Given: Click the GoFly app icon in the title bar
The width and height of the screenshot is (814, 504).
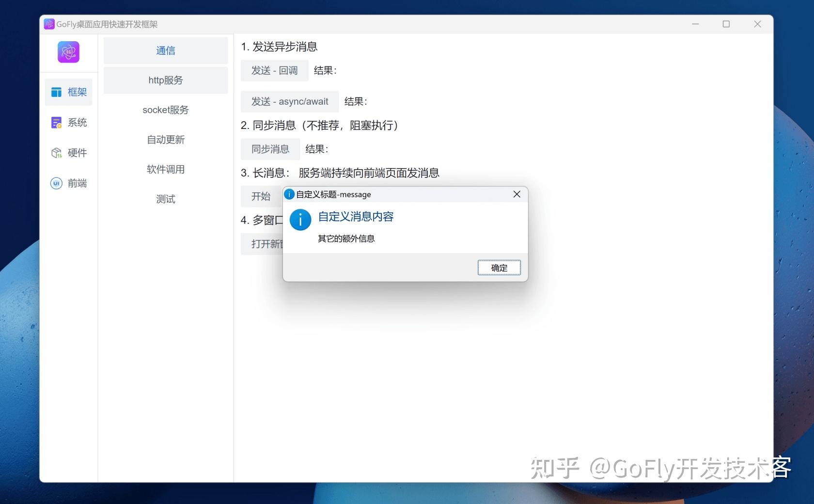Looking at the screenshot, I should click(49, 24).
